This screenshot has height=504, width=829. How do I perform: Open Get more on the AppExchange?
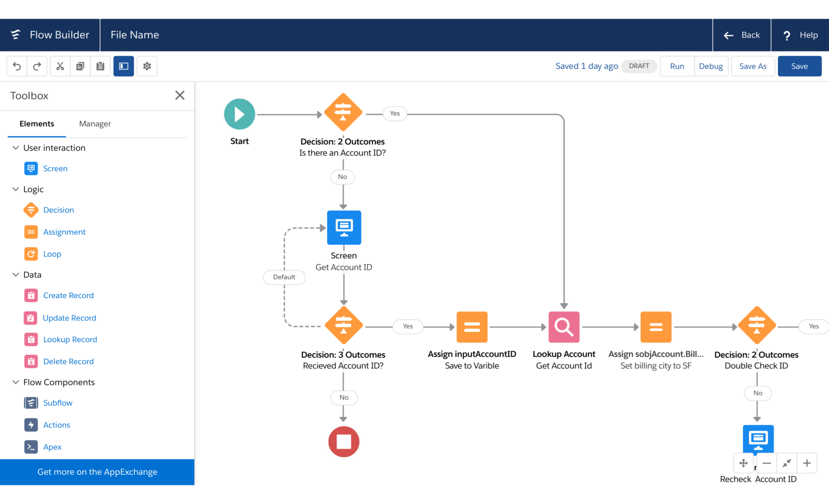[x=97, y=472]
